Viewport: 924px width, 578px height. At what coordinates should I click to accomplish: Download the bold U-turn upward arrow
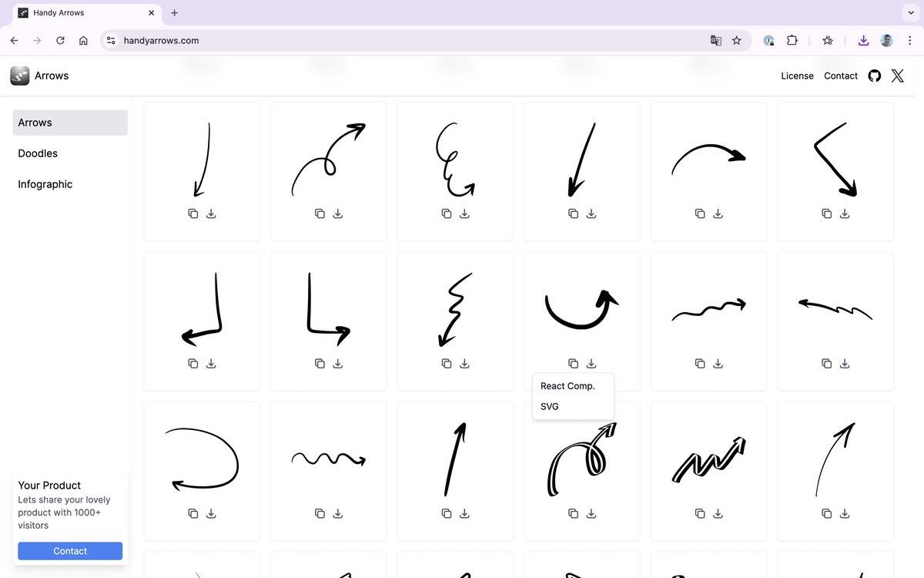tap(591, 363)
